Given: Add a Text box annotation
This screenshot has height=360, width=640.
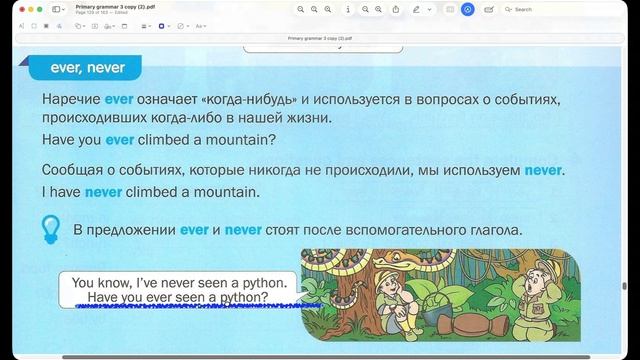Looking at the screenshot, I should 95,26.
